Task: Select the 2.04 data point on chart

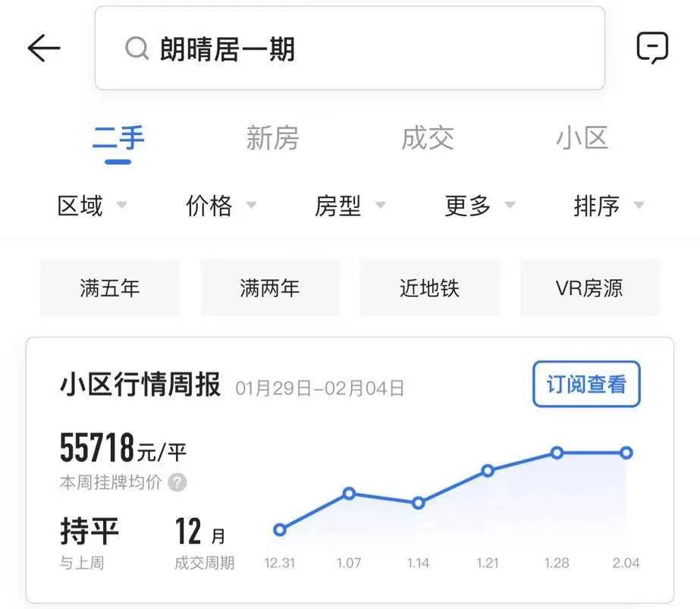Action: pyautogui.click(x=625, y=453)
